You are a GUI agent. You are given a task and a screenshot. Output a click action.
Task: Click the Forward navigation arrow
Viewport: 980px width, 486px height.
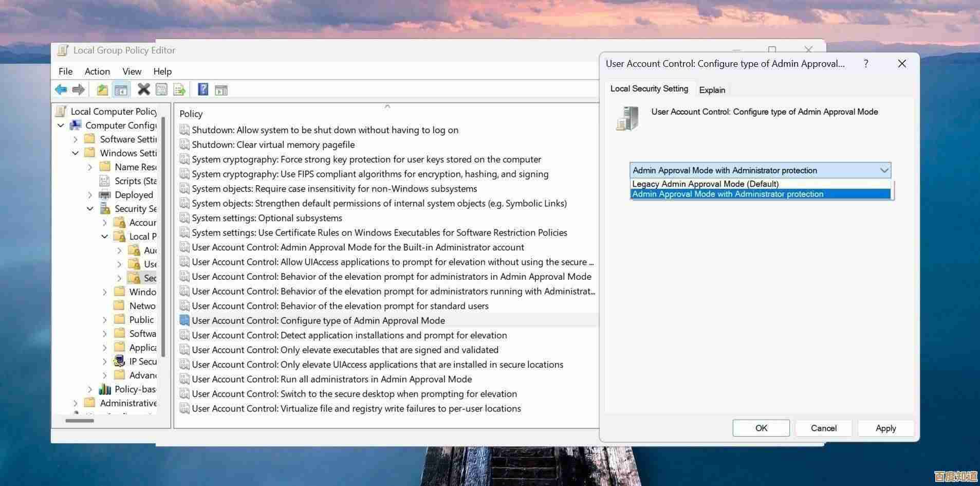tap(78, 89)
